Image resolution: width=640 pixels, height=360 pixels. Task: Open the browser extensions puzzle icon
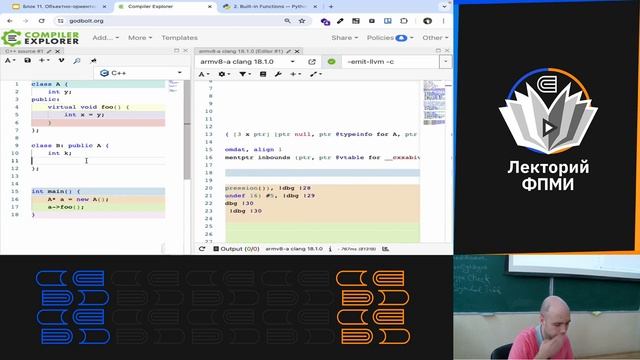click(x=403, y=21)
